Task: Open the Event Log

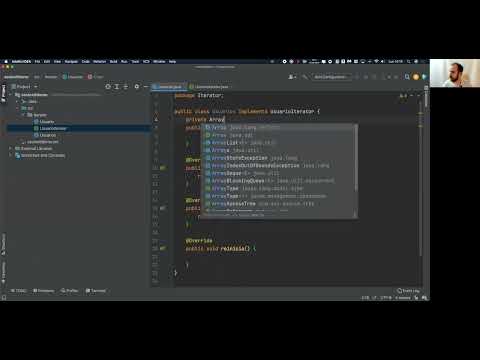Action: pos(409,291)
